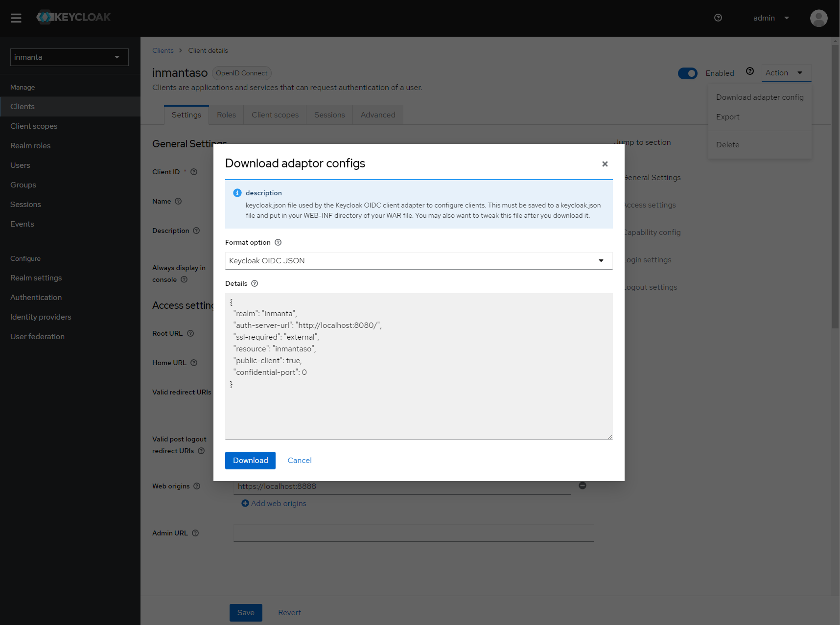
Task: Remove the web origin with minus icon
Action: tap(583, 486)
